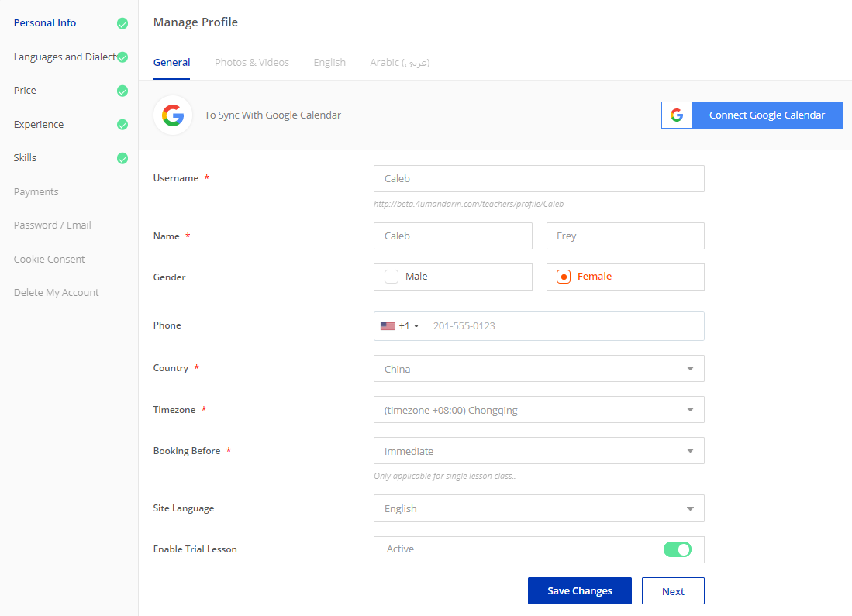The width and height of the screenshot is (852, 616).
Task: Select the Female gender option
Action: pyautogui.click(x=626, y=277)
